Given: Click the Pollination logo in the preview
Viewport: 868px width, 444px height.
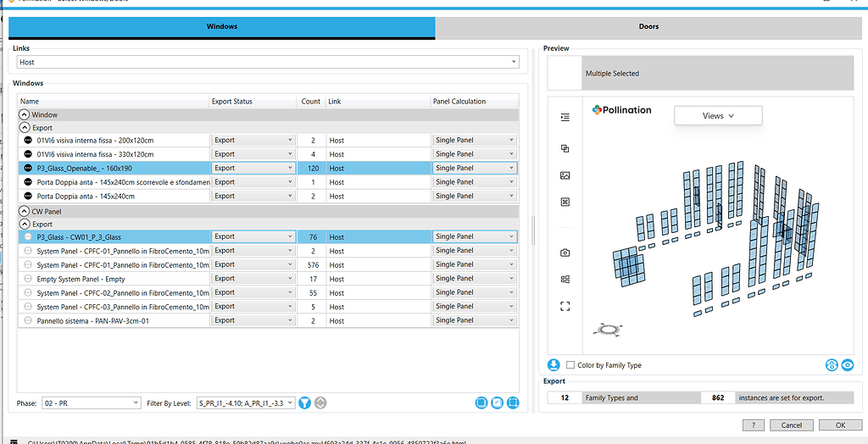Looking at the screenshot, I should [x=621, y=110].
